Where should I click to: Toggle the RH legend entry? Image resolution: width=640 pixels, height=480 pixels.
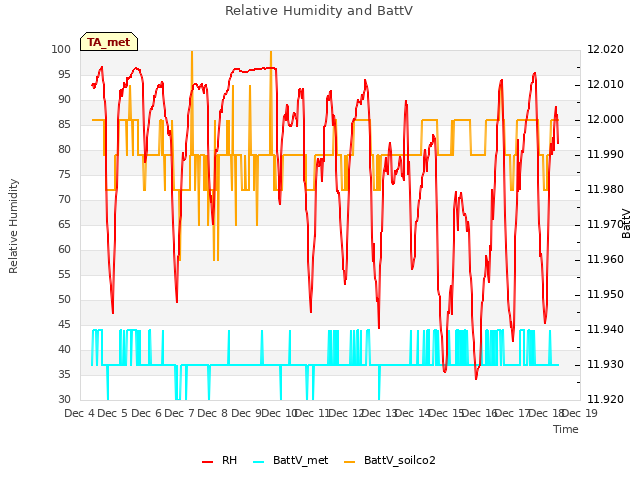220,460
